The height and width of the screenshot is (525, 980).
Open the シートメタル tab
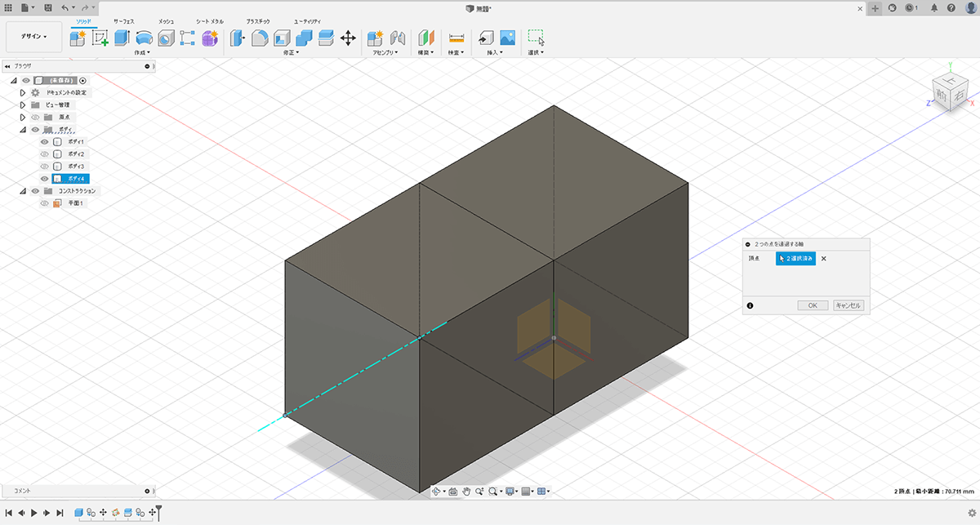tap(209, 20)
